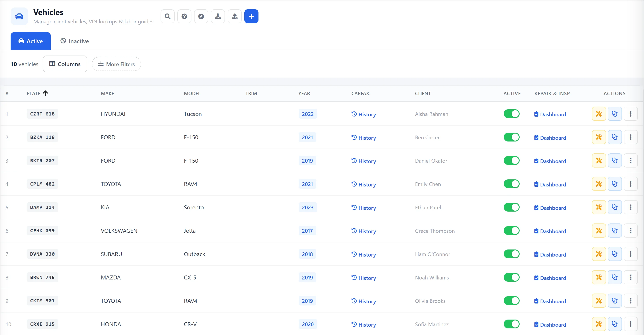The height and width of the screenshot is (335, 644).
Task: Sort by the YEAR column header
Action: [304, 93]
